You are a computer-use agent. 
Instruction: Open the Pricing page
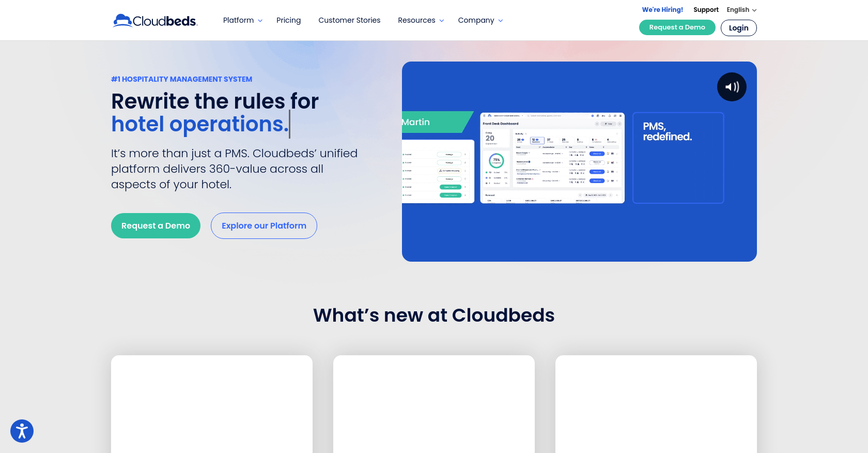pos(288,20)
